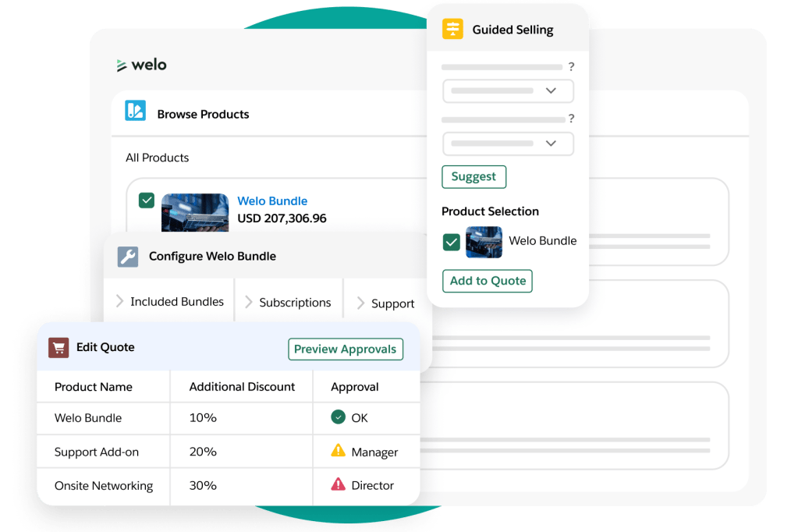Click the Welo Bundle thumbnail in Product Selection
This screenshot has width=798, height=532.
[484, 243]
